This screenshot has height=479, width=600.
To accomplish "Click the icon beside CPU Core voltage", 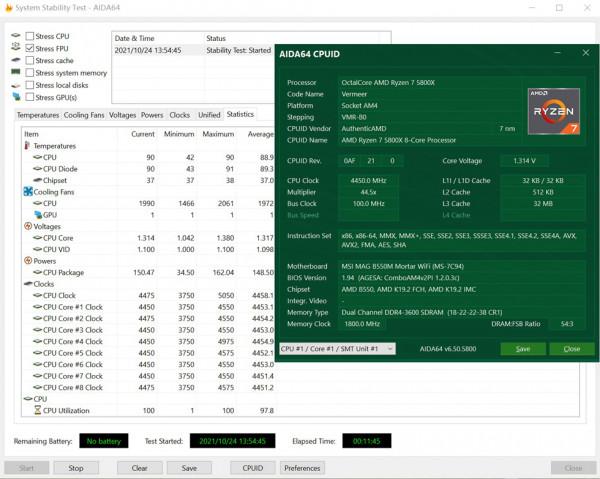I will [38, 238].
